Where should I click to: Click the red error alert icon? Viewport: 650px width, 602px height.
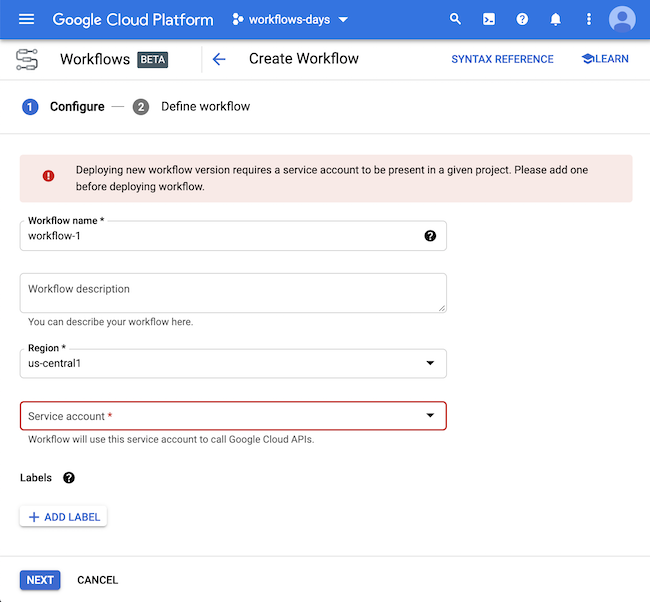click(x=49, y=176)
